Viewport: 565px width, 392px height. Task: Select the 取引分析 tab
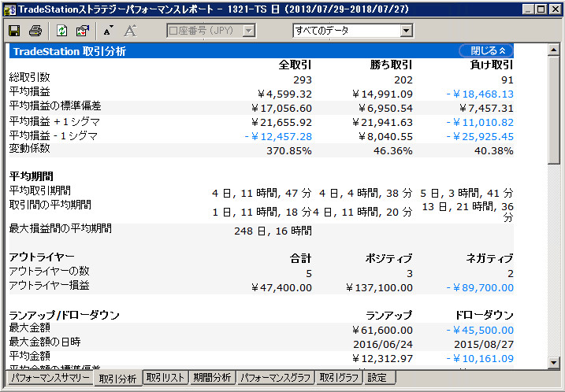tap(117, 378)
